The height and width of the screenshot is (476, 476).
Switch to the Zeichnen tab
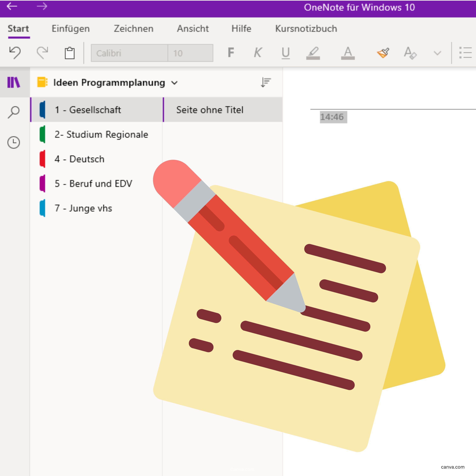[134, 29]
